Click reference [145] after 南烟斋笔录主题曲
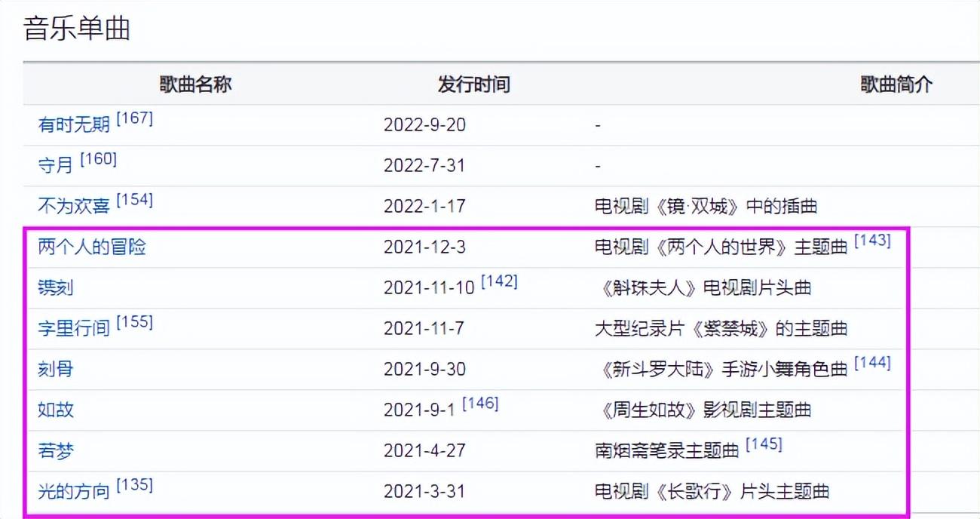 [x=764, y=444]
